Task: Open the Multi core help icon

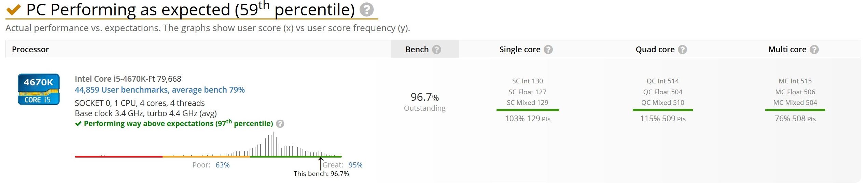Action: click(x=814, y=50)
